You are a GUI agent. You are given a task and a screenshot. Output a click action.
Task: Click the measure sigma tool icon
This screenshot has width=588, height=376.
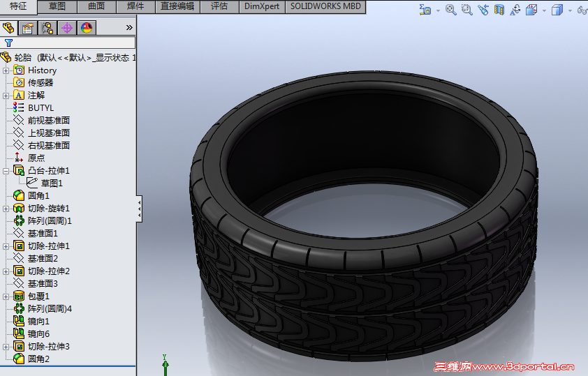coord(425,10)
